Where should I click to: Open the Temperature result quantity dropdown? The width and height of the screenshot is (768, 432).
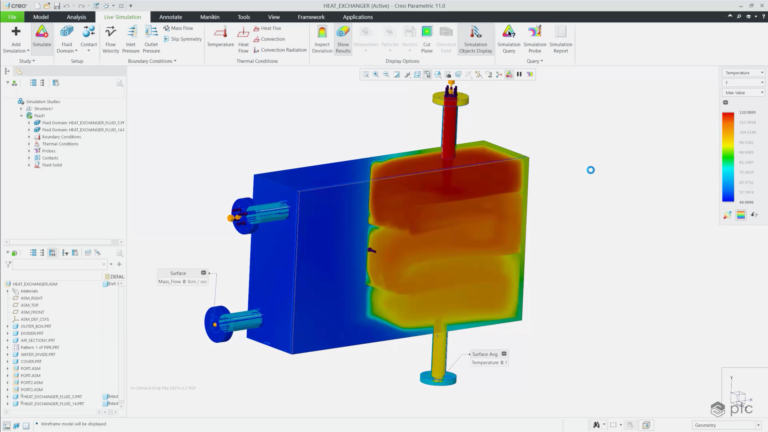pyautogui.click(x=744, y=72)
